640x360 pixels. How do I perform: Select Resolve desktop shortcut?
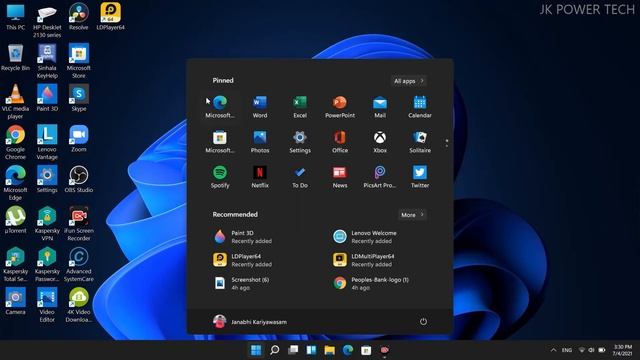click(x=78, y=16)
